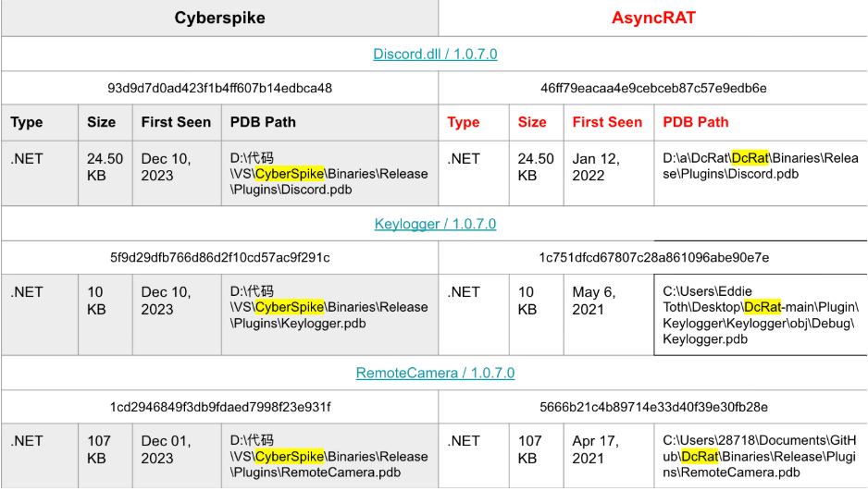Open the Keylogger / 1.0.7.0 link
Viewport: 868px width, 491px height.
tap(435, 224)
